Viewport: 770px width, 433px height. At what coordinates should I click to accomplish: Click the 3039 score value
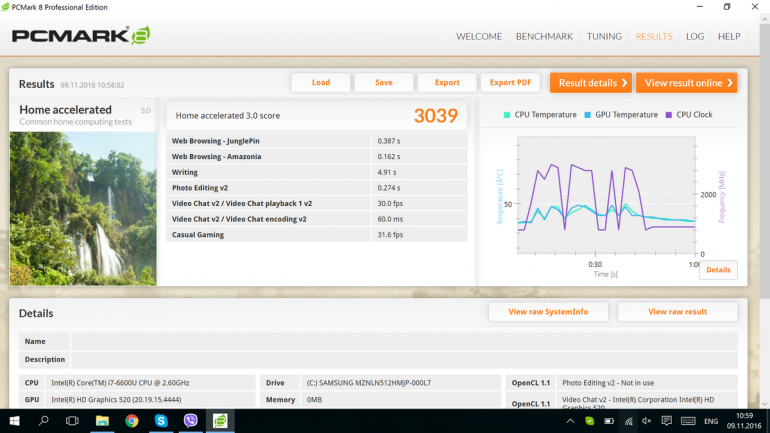pyautogui.click(x=436, y=116)
